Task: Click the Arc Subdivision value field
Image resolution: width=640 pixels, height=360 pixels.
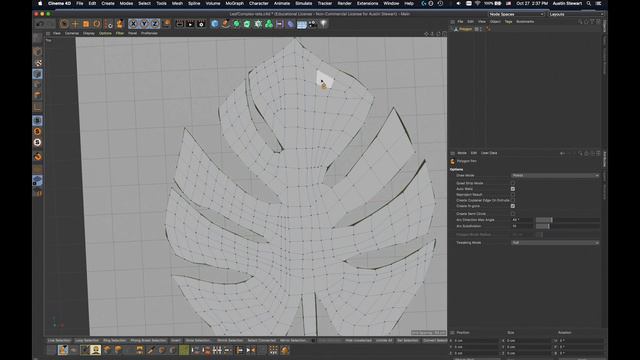Action: 522,226
